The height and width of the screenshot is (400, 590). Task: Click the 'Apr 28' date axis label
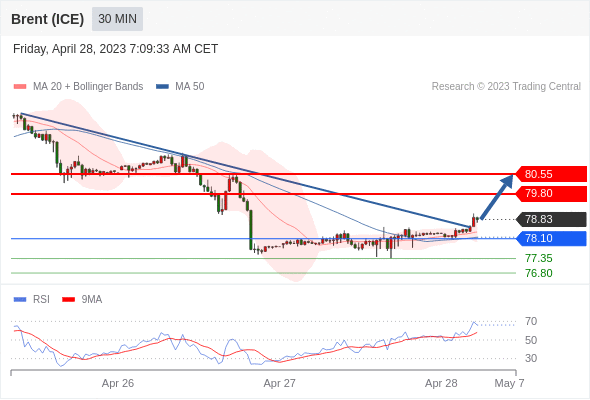(441, 383)
